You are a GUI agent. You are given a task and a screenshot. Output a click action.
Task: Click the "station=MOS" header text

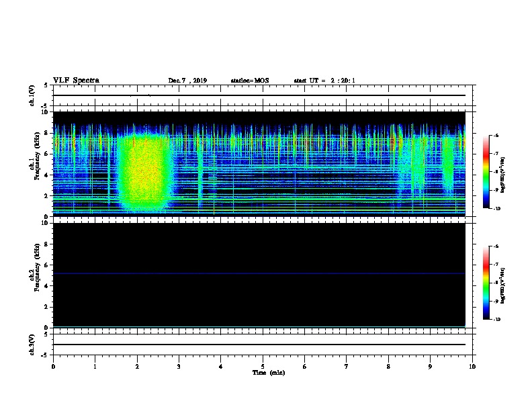pos(250,81)
